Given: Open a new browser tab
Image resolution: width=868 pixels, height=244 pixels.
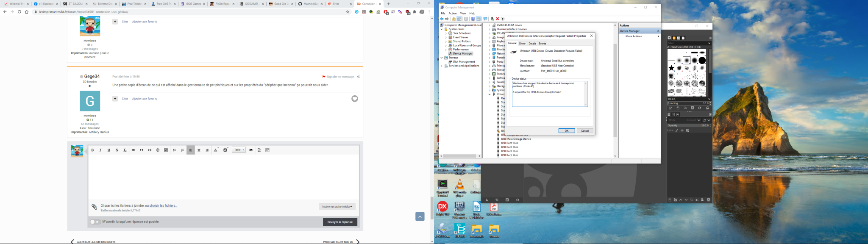Looking at the screenshot, I should click(388, 4).
